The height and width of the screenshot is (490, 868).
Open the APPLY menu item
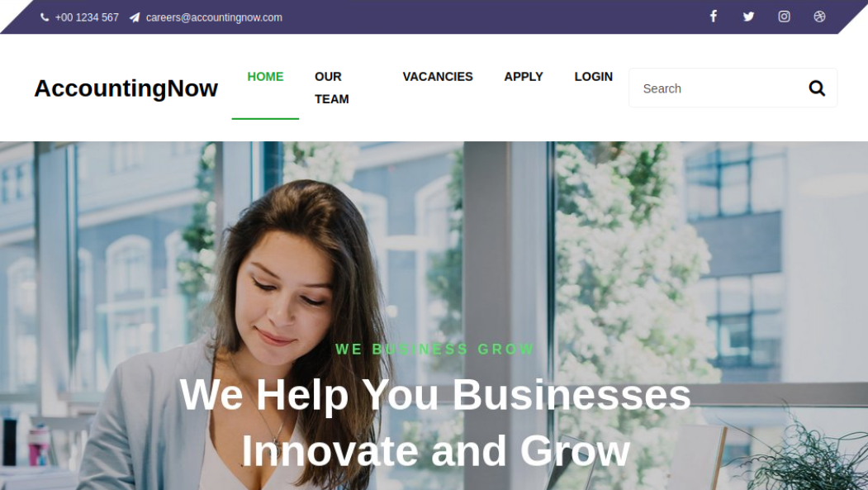pos(523,76)
